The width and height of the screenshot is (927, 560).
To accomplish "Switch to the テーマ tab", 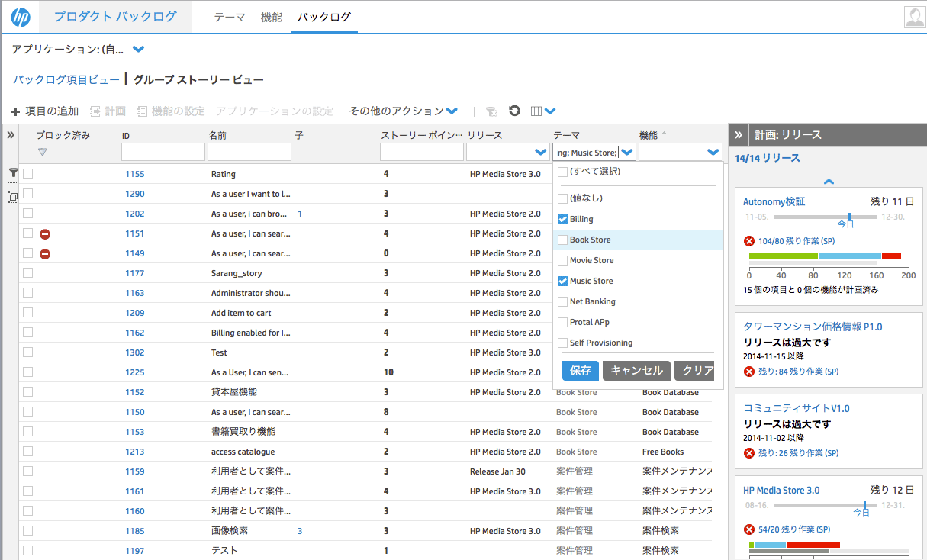I will coord(230,17).
